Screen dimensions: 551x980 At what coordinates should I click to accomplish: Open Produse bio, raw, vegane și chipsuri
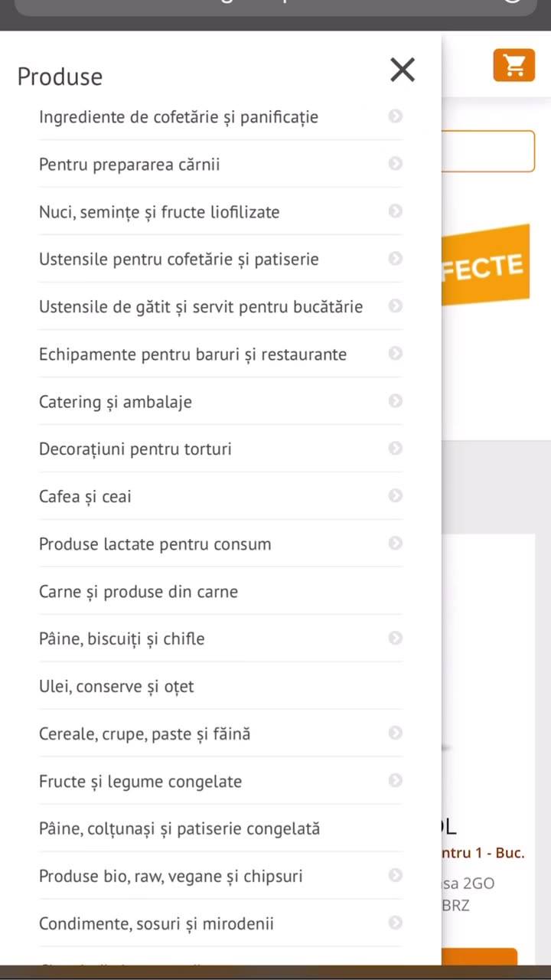[x=171, y=876]
